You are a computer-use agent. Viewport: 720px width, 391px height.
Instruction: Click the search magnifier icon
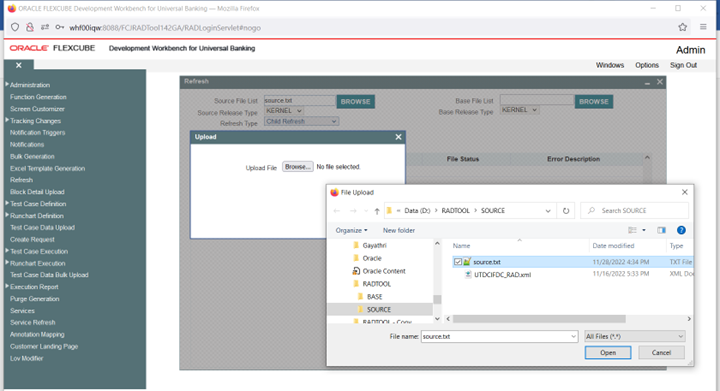[591, 211]
